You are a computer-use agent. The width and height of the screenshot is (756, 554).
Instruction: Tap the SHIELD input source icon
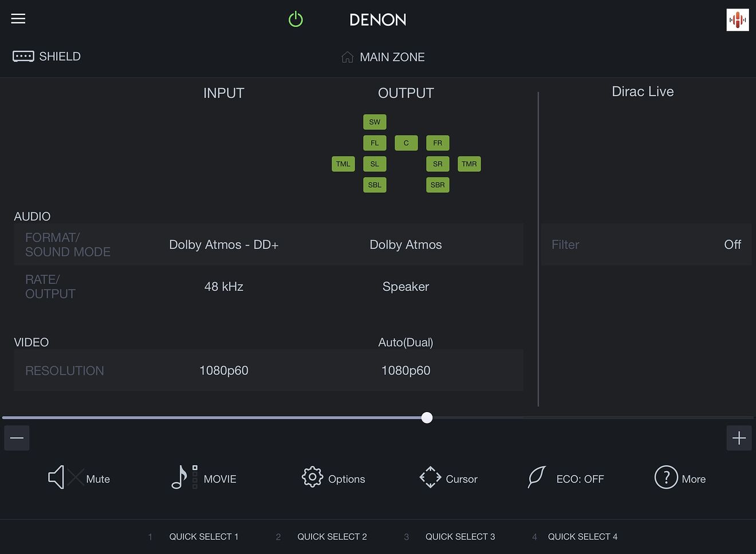coord(23,56)
